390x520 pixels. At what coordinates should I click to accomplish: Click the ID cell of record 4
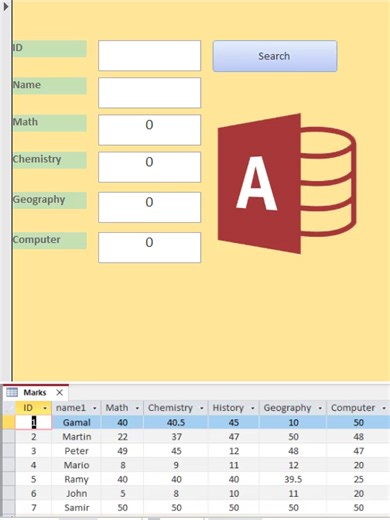click(33, 465)
